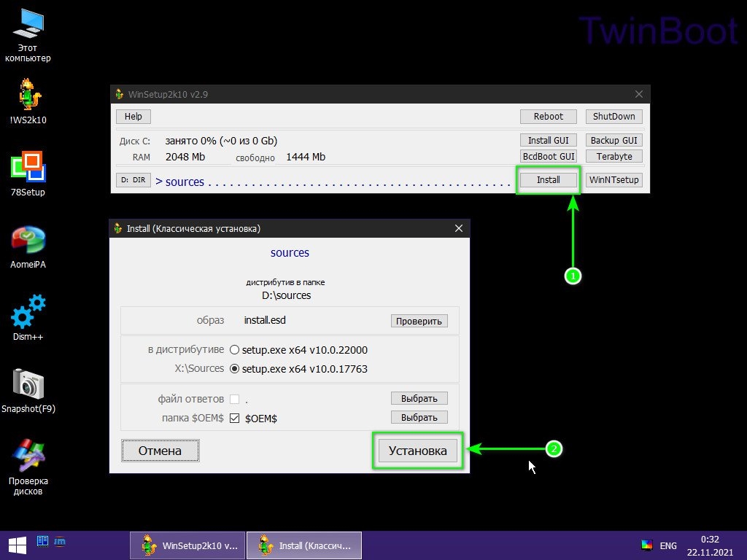This screenshot has width=747, height=560.
Task: Click Выбрать for папка $OEM$
Action: click(x=419, y=417)
